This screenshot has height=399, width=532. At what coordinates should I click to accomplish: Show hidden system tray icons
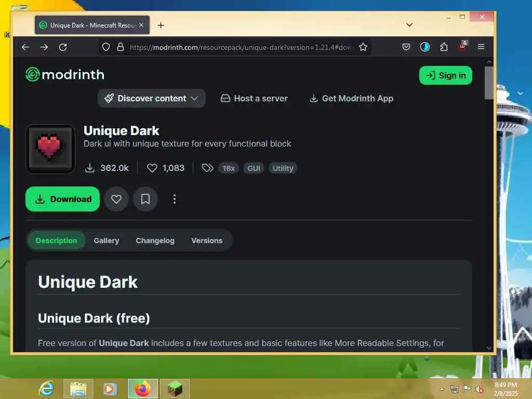(x=442, y=389)
